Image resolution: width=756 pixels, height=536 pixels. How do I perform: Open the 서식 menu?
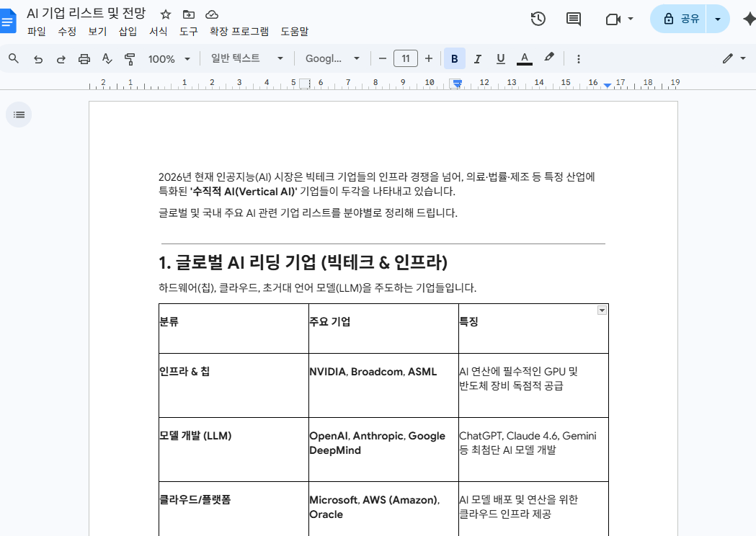coord(158,32)
